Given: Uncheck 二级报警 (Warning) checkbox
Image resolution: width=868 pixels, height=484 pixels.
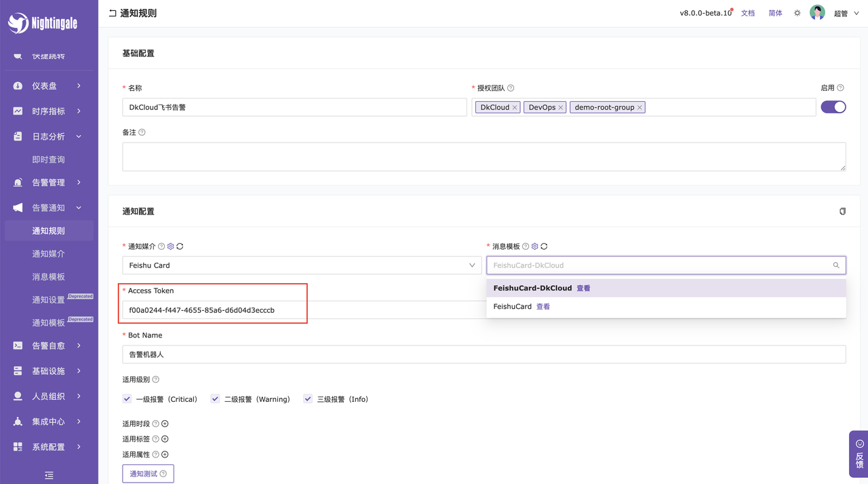Looking at the screenshot, I should [215, 399].
